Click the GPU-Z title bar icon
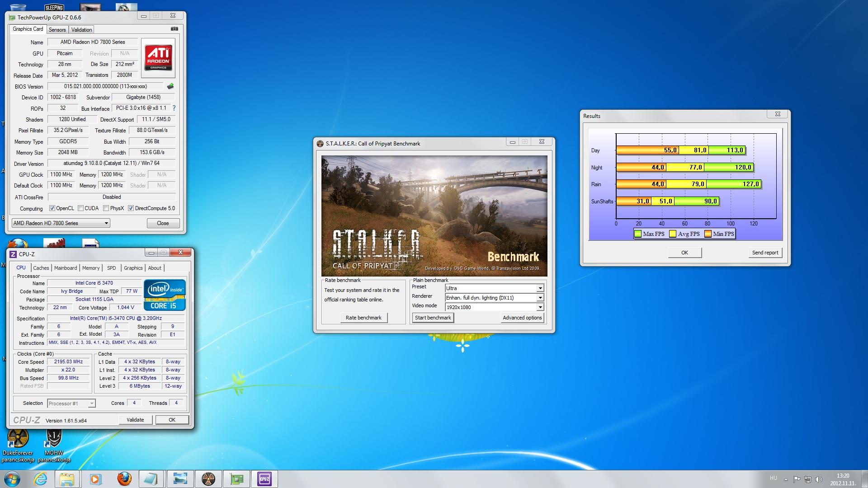Image resolution: width=868 pixels, height=488 pixels. tap(12, 18)
